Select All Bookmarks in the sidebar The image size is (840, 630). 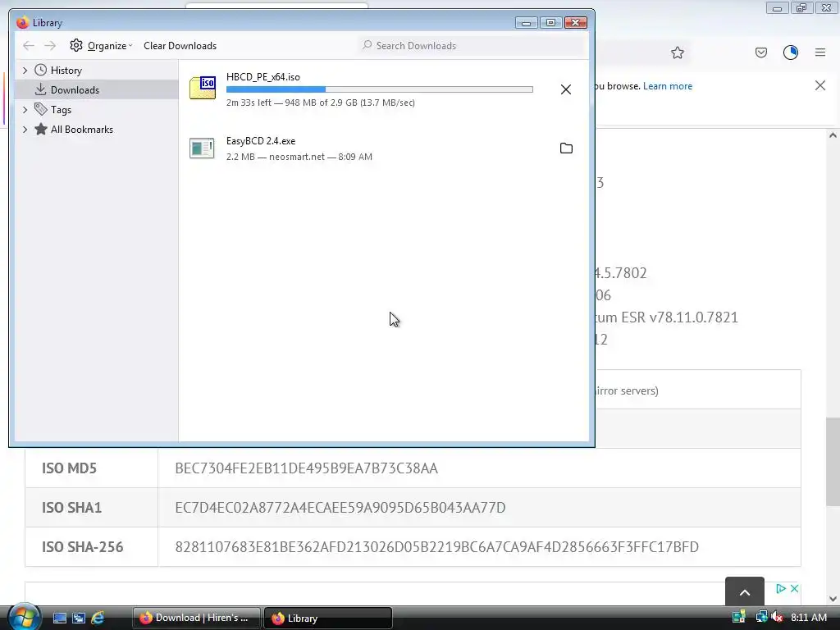click(81, 129)
